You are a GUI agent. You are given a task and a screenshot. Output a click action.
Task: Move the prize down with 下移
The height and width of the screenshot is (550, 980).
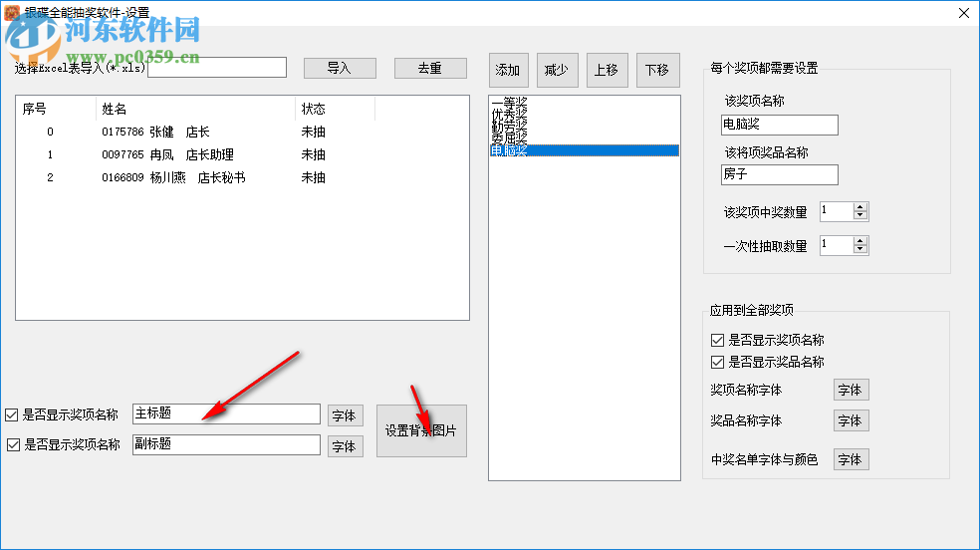pos(657,70)
